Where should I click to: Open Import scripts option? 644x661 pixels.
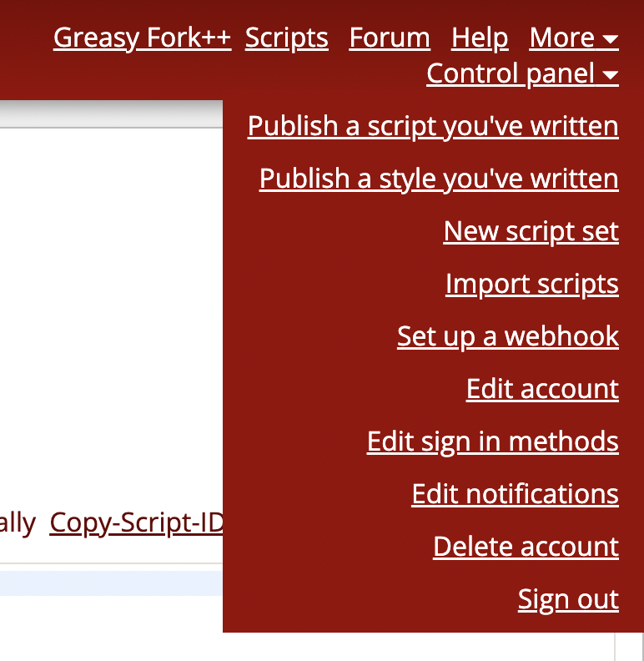point(531,284)
